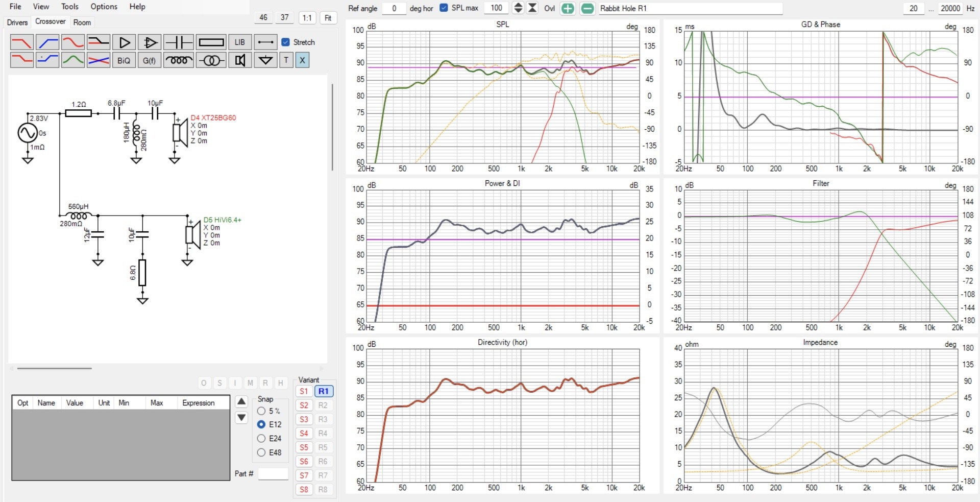Click the SPL max up/down stepper
Image resolution: width=980 pixels, height=502 pixels.
518,8
